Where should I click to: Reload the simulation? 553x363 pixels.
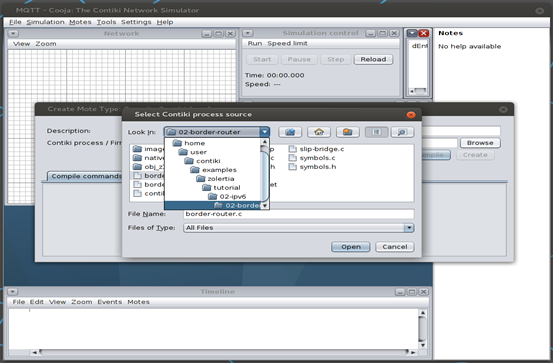coord(373,59)
